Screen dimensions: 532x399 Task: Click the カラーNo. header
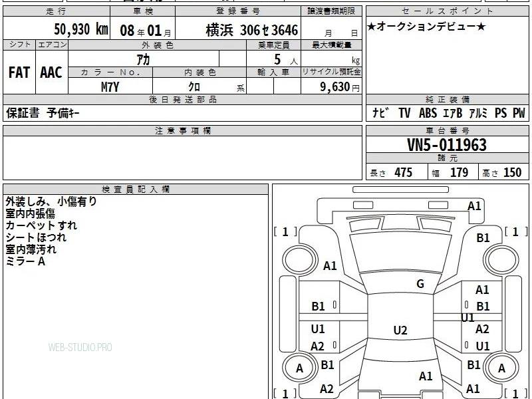pos(110,72)
